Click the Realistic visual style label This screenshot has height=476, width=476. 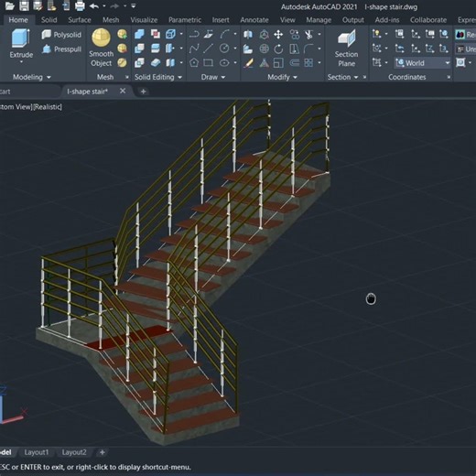click(48, 107)
